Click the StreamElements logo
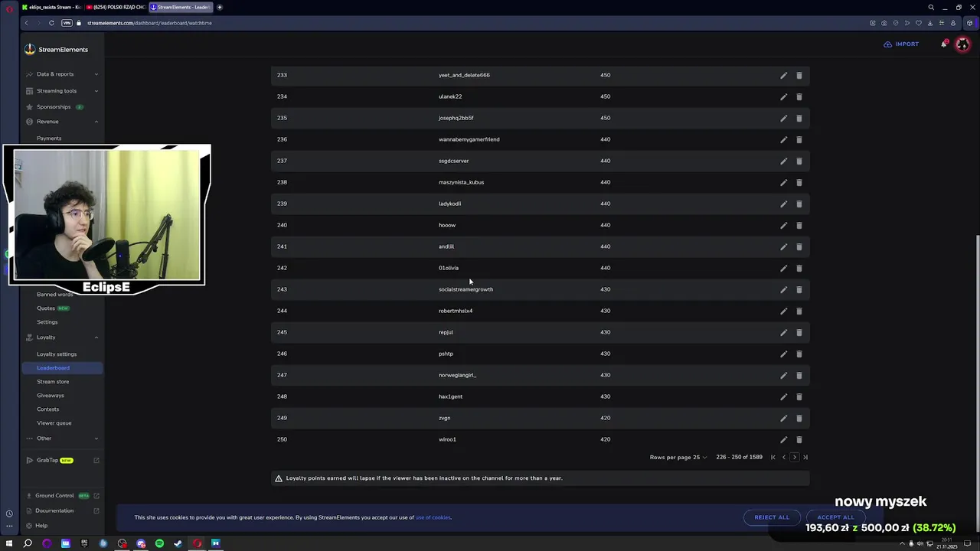 coord(56,50)
